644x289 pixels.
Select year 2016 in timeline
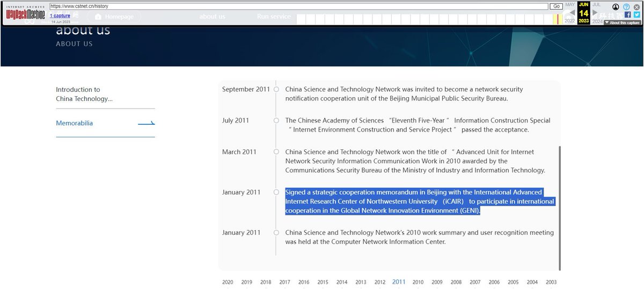click(x=304, y=282)
